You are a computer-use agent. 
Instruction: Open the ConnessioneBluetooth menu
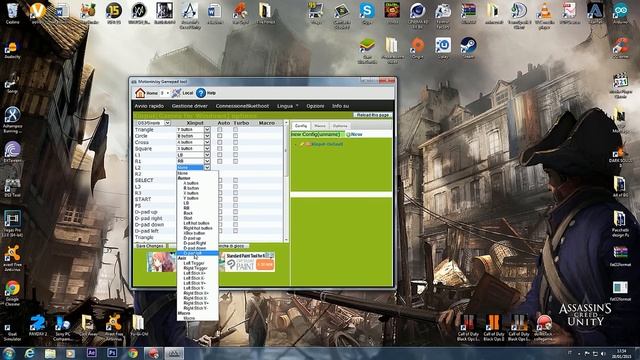tap(242, 106)
